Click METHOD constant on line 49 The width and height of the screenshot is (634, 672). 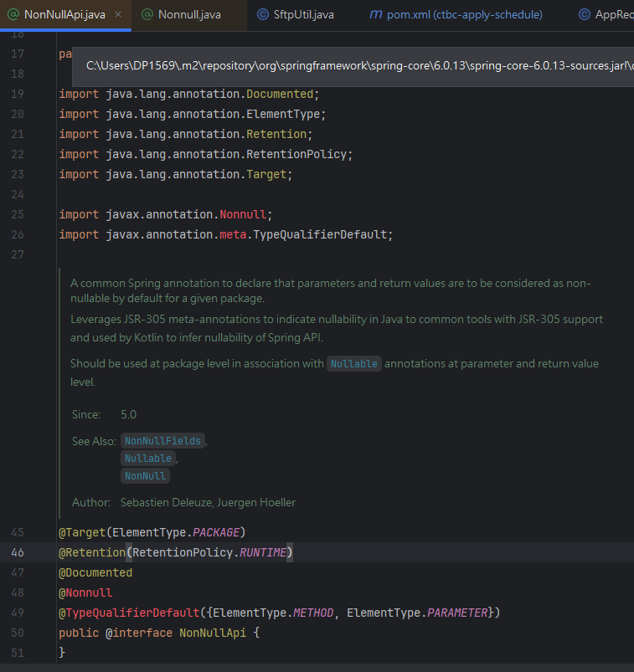pos(313,613)
